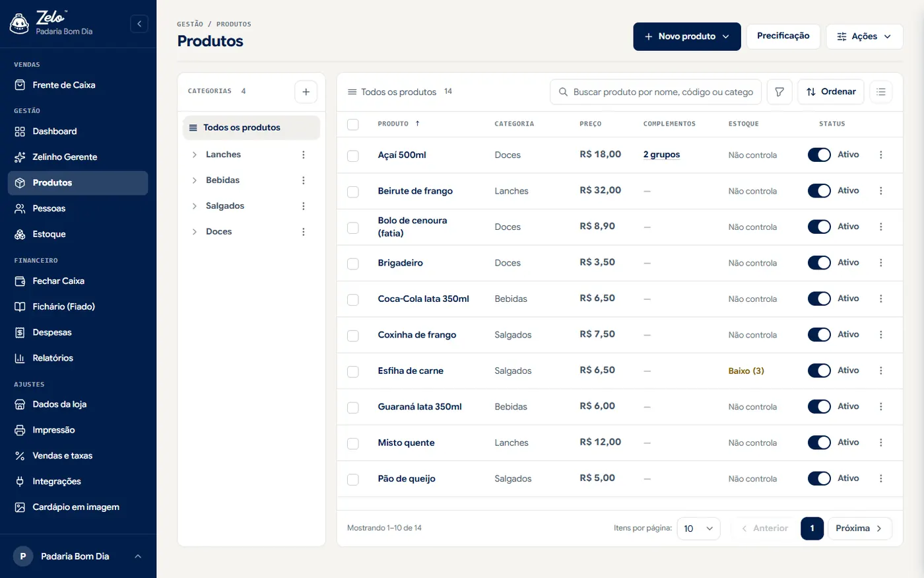Expand the Lanches category chevron
Viewport: 924px width, 578px height.
[x=194, y=155]
